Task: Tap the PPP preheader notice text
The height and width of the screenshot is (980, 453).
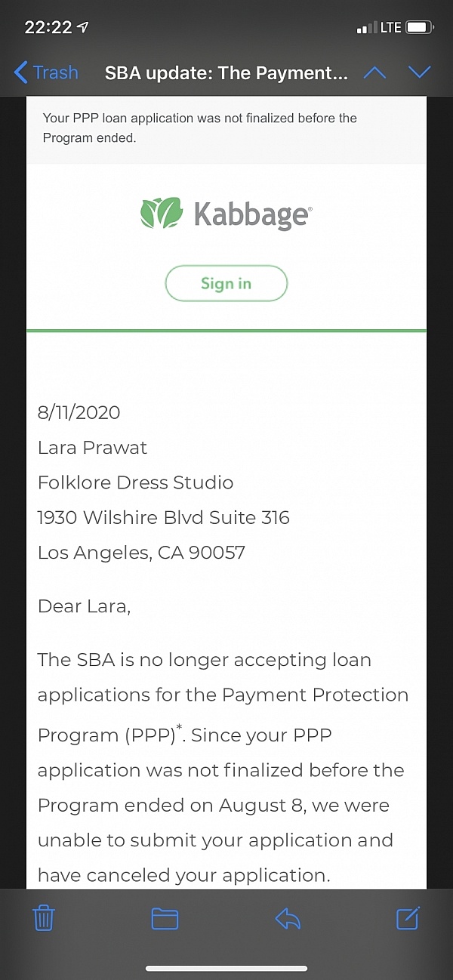Action: 199,128
